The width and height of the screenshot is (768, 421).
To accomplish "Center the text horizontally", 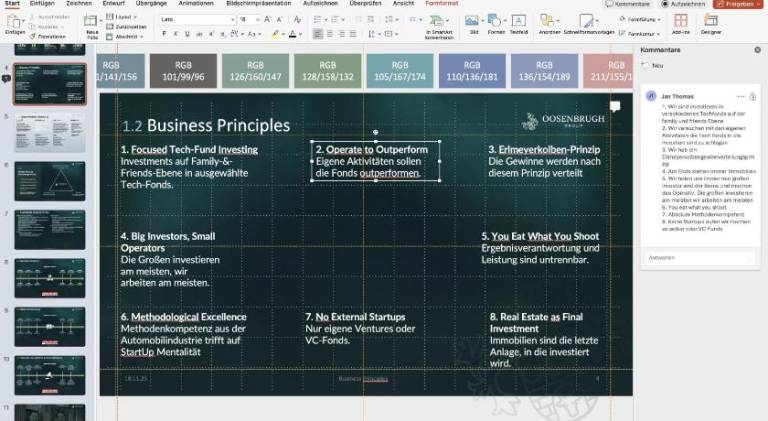I will [330, 34].
